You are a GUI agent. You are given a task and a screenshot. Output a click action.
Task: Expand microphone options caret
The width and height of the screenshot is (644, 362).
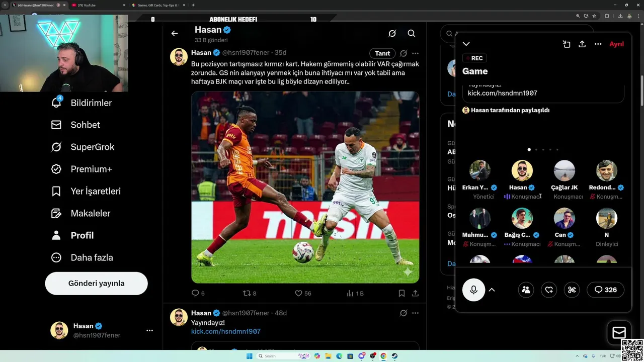[x=492, y=290]
